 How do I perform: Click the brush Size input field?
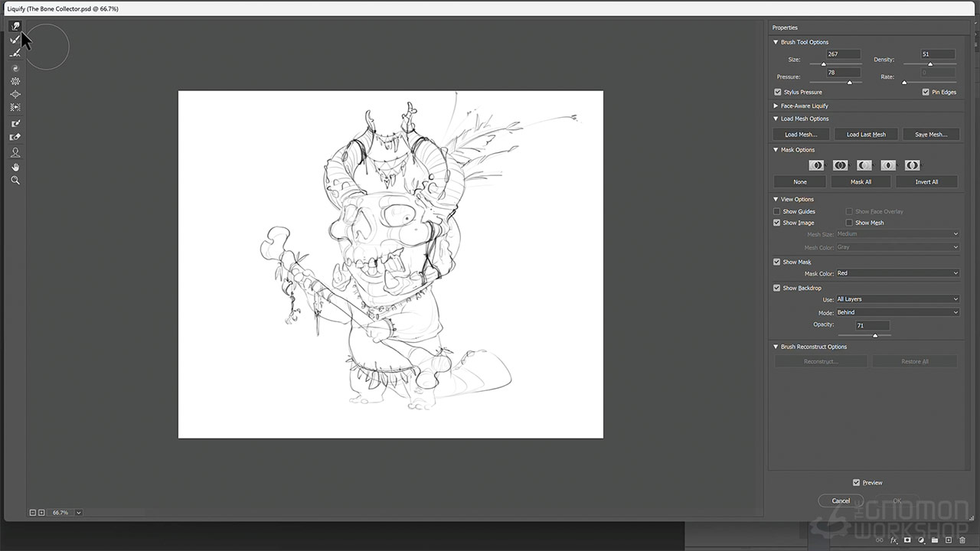pos(843,54)
